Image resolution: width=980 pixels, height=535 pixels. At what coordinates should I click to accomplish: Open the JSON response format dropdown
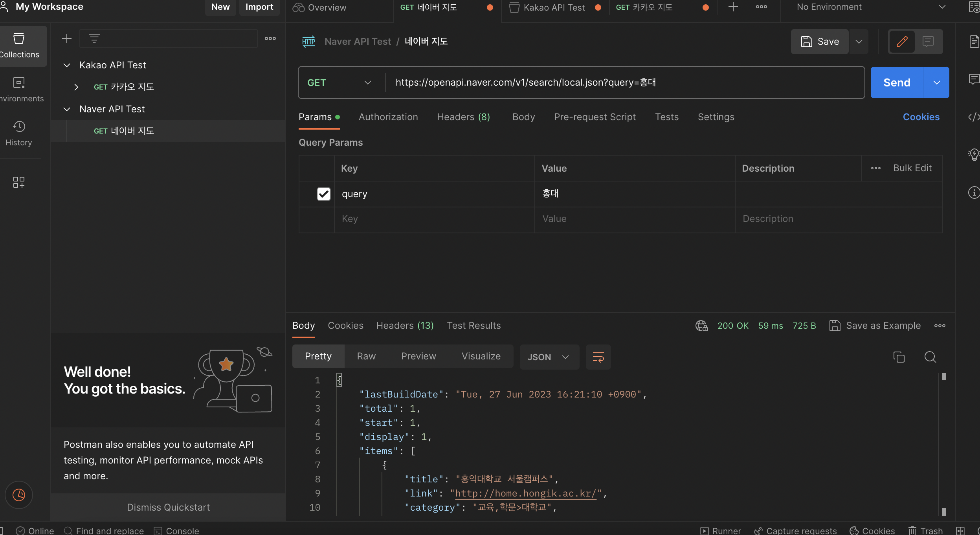549,357
